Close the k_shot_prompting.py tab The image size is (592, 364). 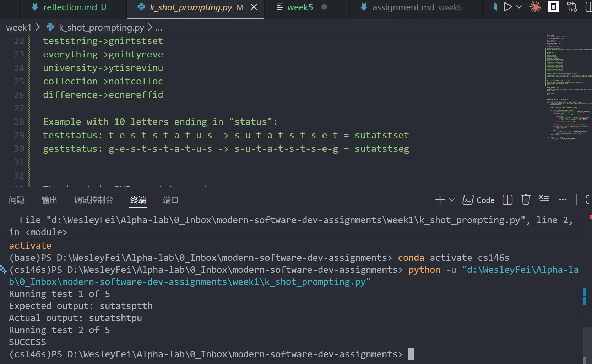pos(254,7)
